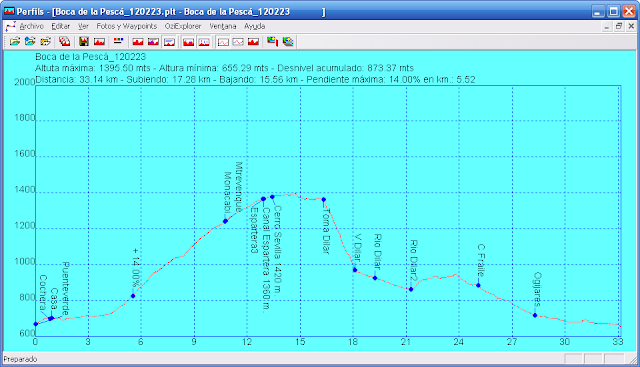Open the Ver menu
Screen dimensions: 640x367
pos(83,26)
